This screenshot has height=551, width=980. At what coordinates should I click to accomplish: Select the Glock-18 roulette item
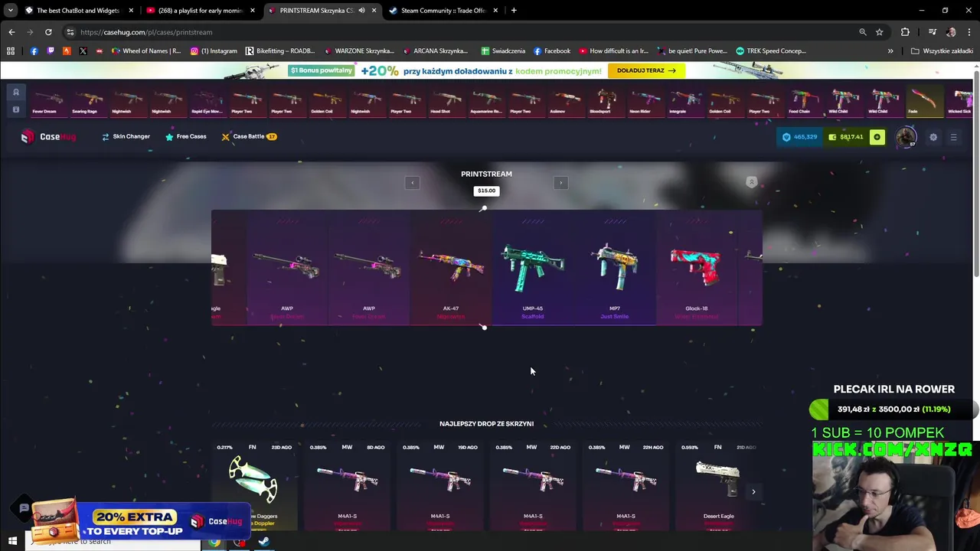(697, 268)
